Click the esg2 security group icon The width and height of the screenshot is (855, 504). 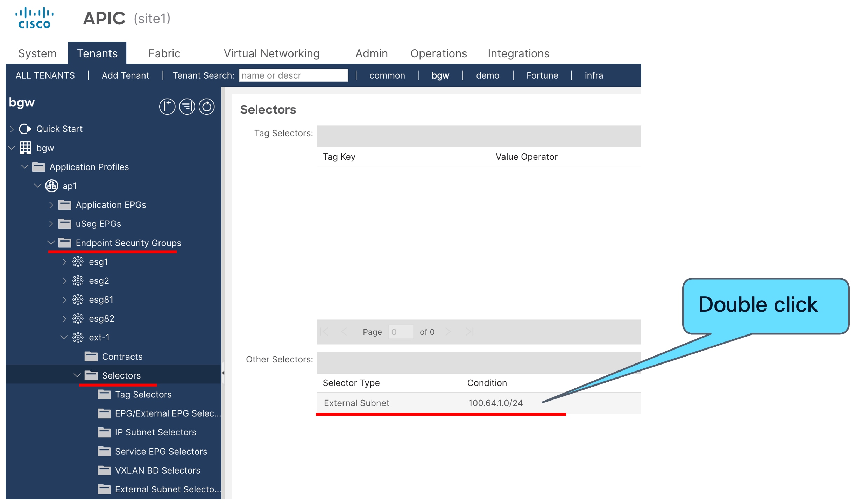click(78, 281)
